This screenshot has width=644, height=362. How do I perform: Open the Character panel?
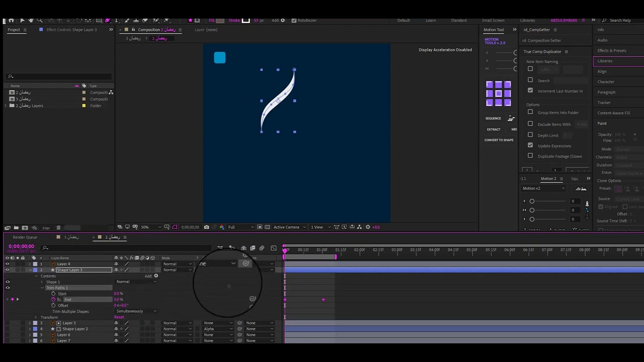click(606, 81)
